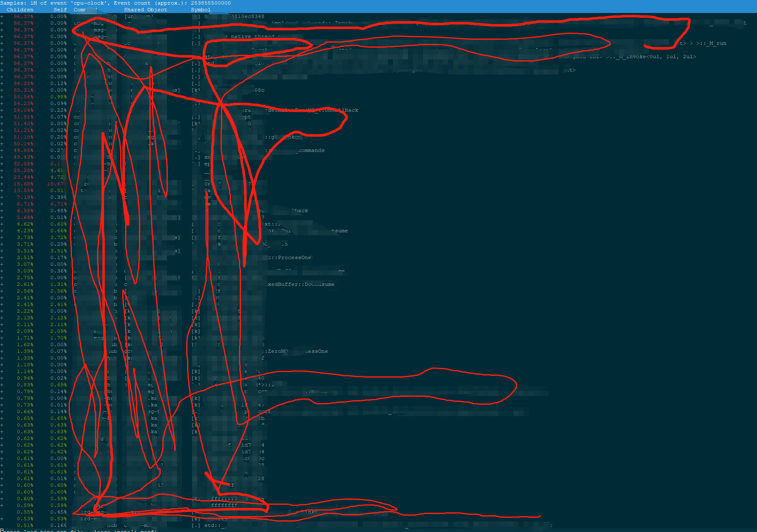The width and height of the screenshot is (757, 532).
Task: Expand the 49.95% children row
Action: coord(2,151)
